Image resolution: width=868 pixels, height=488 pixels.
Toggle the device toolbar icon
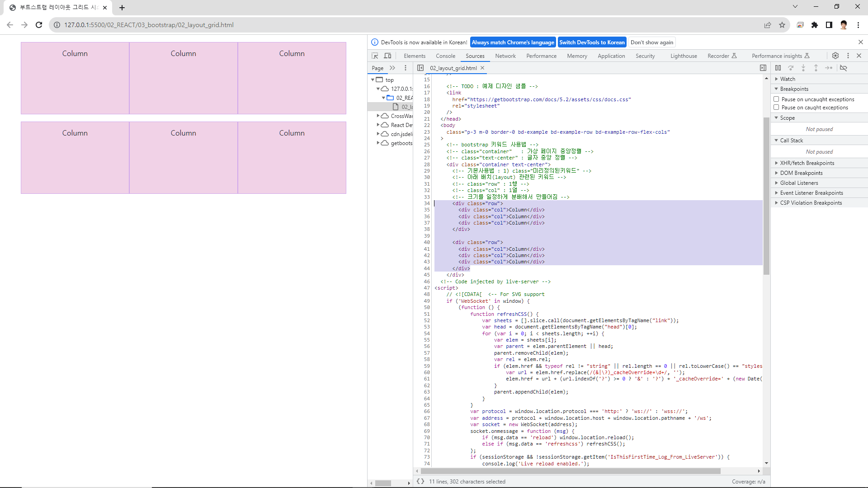(387, 56)
